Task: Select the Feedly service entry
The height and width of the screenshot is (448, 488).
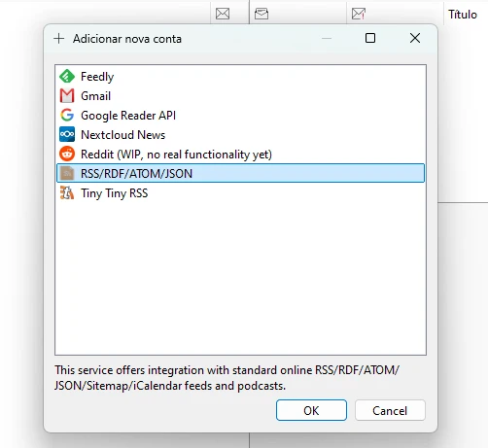Action: pos(240,77)
